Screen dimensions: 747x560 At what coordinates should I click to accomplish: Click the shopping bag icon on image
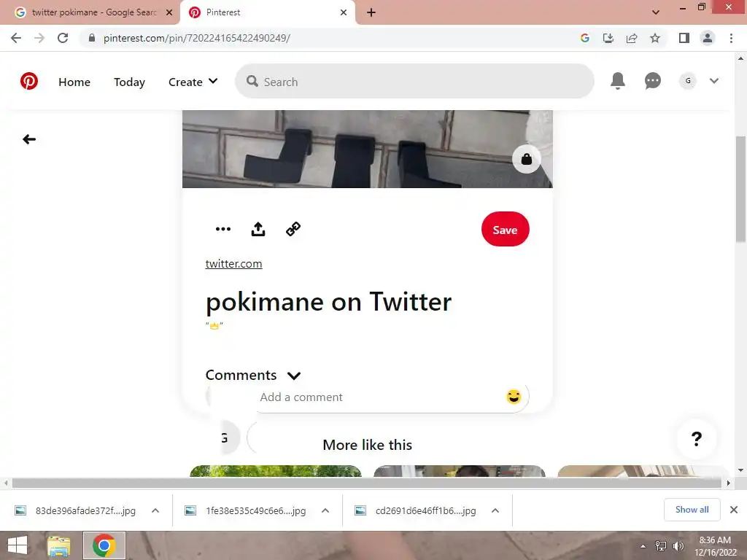point(526,159)
